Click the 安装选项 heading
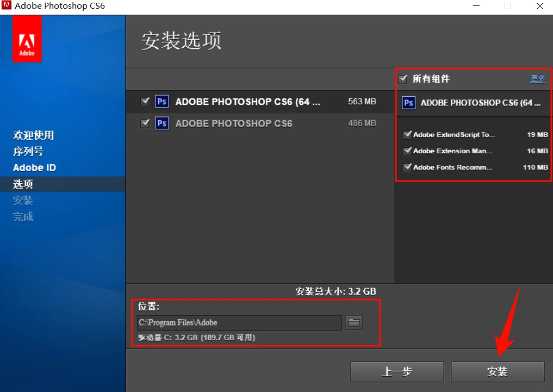The image size is (553, 392). coord(181,41)
